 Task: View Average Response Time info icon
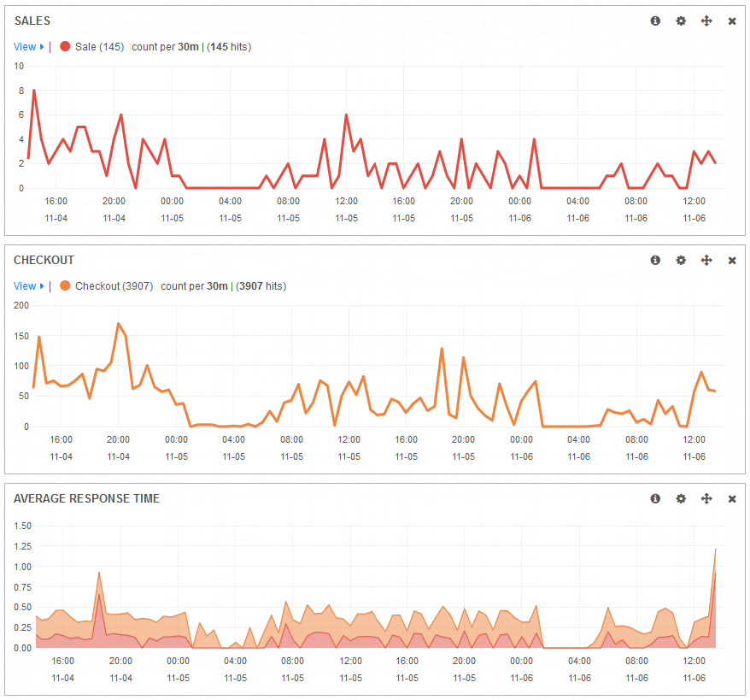click(x=655, y=498)
